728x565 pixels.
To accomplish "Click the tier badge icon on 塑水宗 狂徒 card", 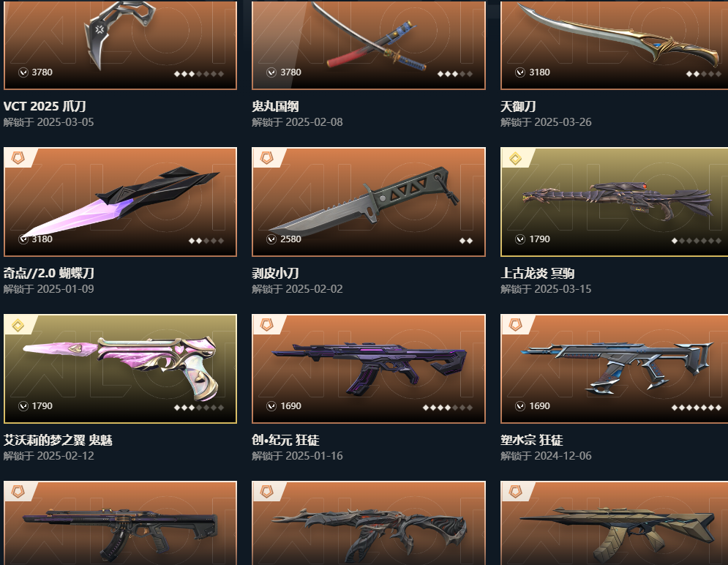I will tap(515, 324).
